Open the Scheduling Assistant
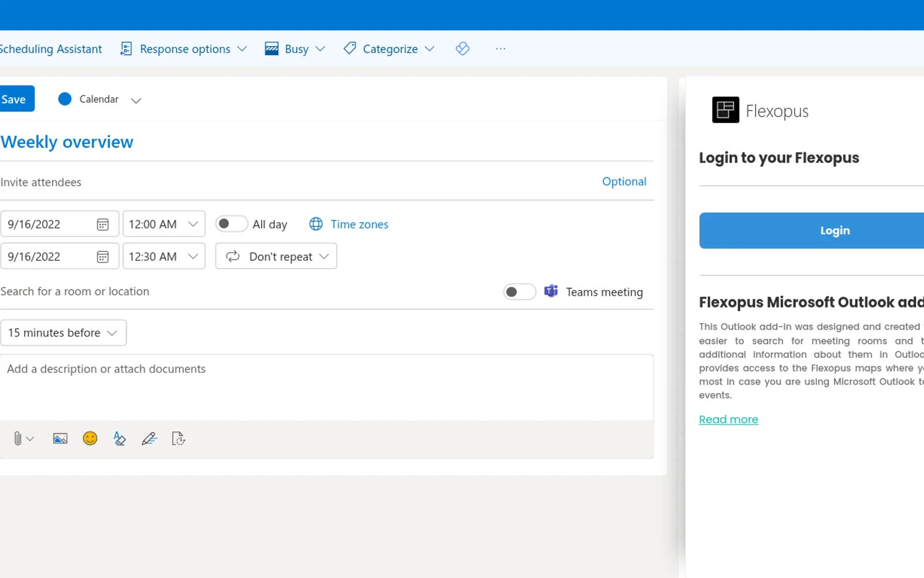This screenshot has height=578, width=924. [x=51, y=49]
